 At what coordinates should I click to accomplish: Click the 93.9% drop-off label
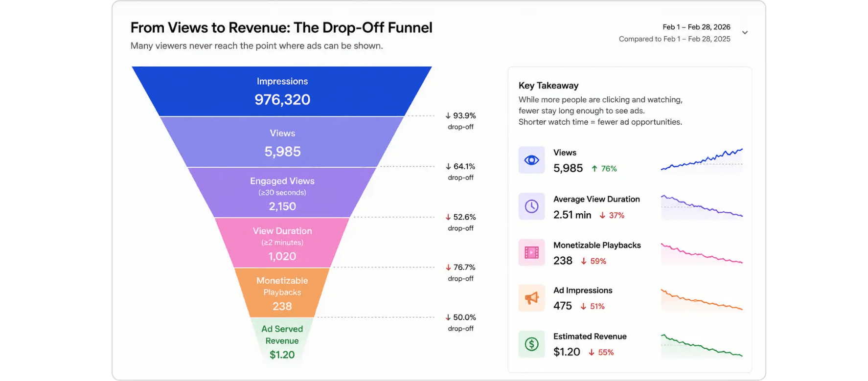tap(460, 121)
